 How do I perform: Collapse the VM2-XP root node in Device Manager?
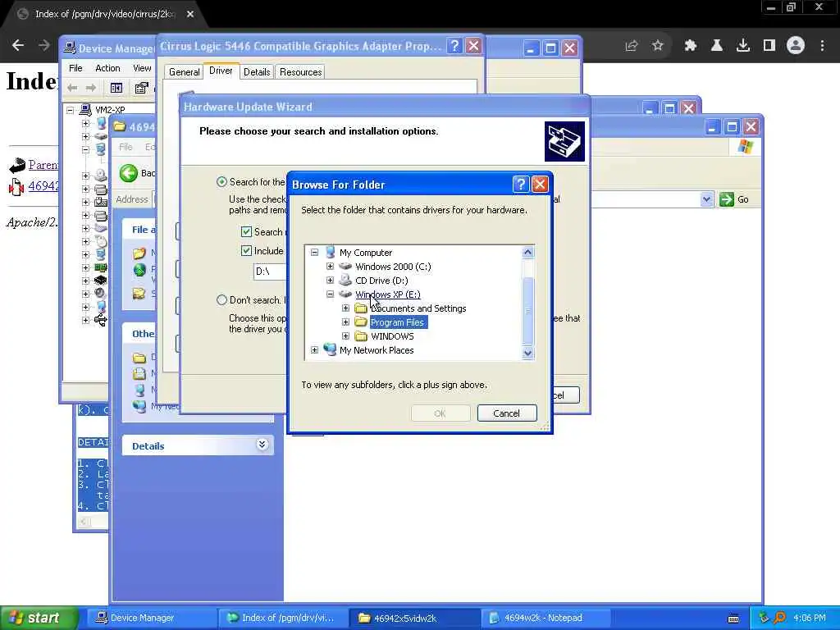pos(70,110)
